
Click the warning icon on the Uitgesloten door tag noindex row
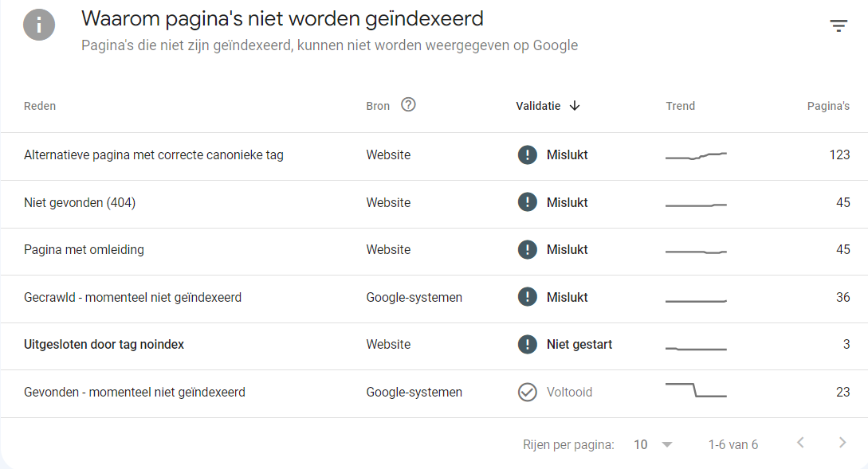click(527, 345)
